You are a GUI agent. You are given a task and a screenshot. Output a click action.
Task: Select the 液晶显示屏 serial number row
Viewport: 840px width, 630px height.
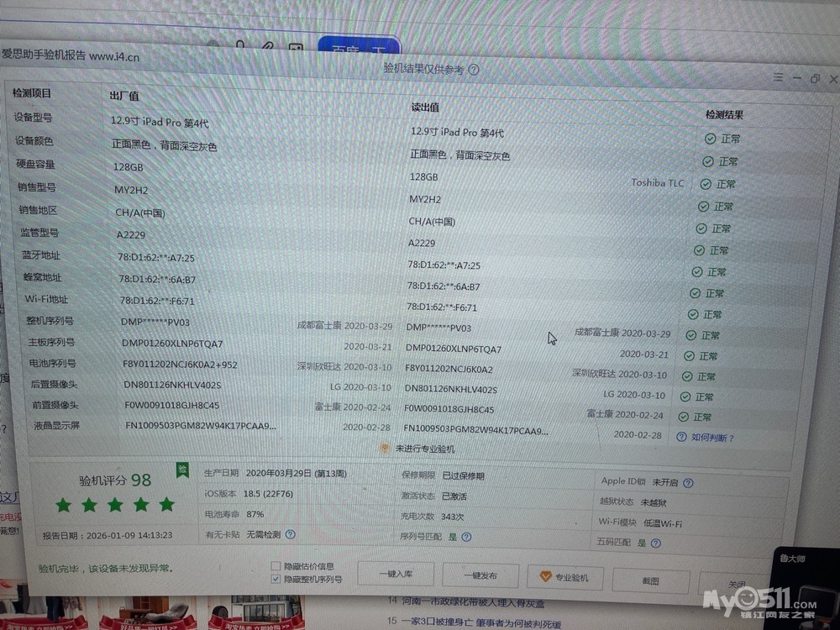pos(200,426)
